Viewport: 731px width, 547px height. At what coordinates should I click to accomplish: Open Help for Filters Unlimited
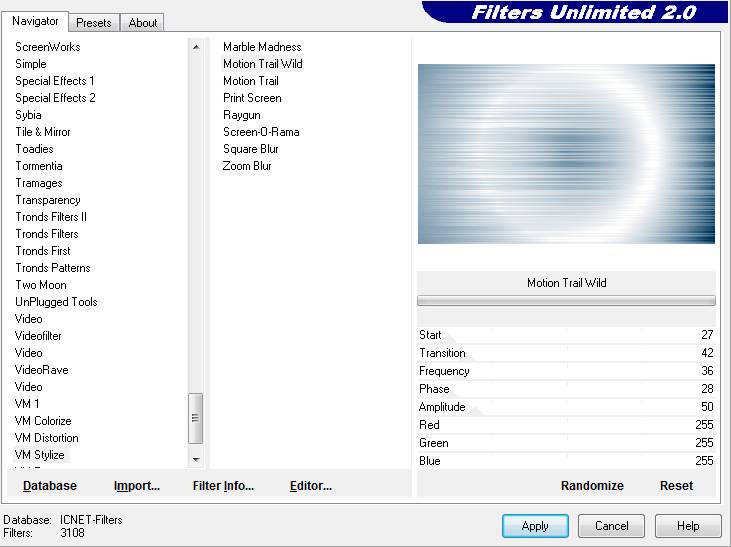tap(688, 526)
